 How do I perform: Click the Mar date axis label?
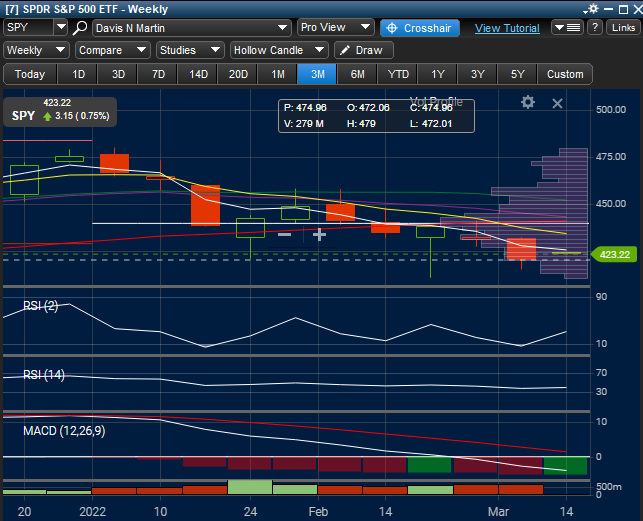498,512
